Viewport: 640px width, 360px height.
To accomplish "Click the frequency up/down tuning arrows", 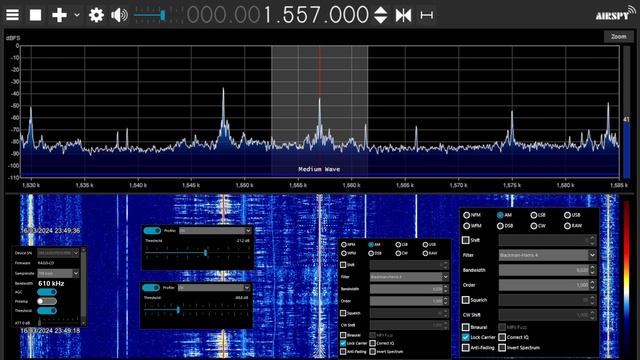I will pyautogui.click(x=380, y=15).
